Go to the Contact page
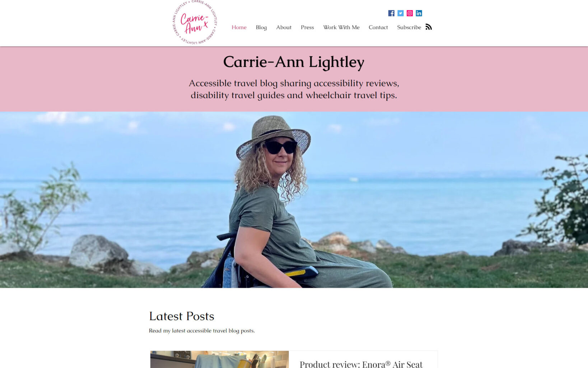The image size is (588, 368). click(378, 27)
